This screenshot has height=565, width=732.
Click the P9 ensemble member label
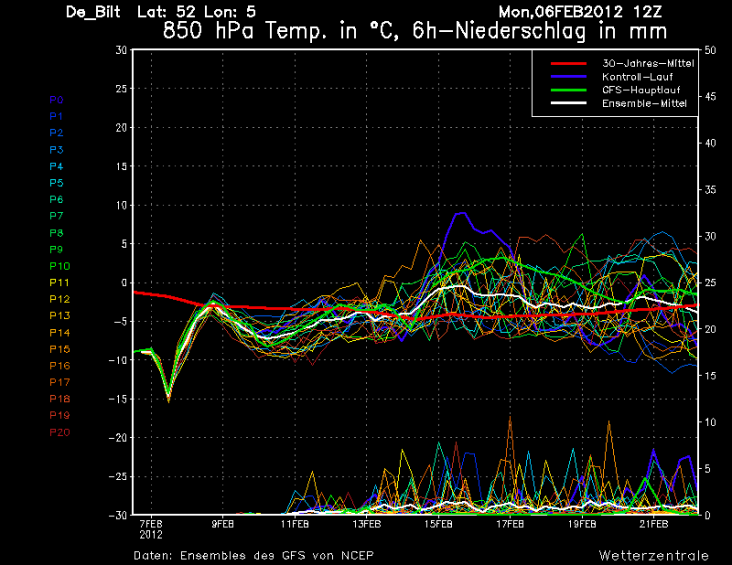pos(56,249)
